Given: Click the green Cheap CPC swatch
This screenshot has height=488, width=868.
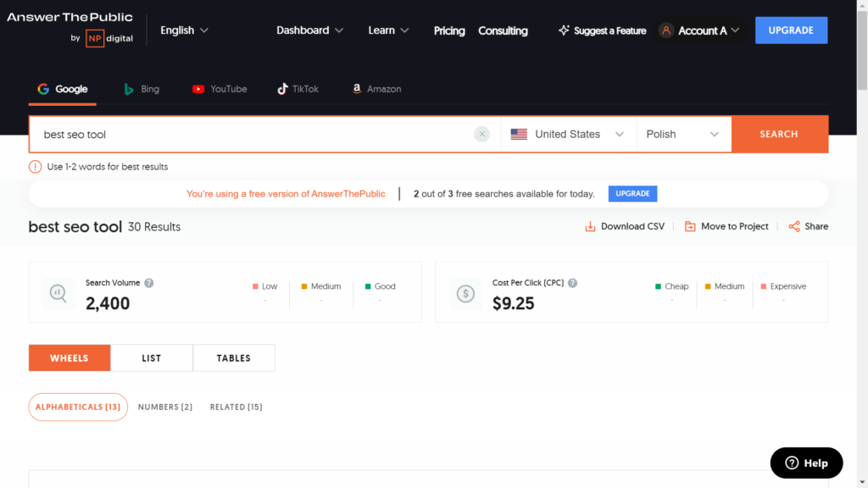Looking at the screenshot, I should (x=658, y=286).
